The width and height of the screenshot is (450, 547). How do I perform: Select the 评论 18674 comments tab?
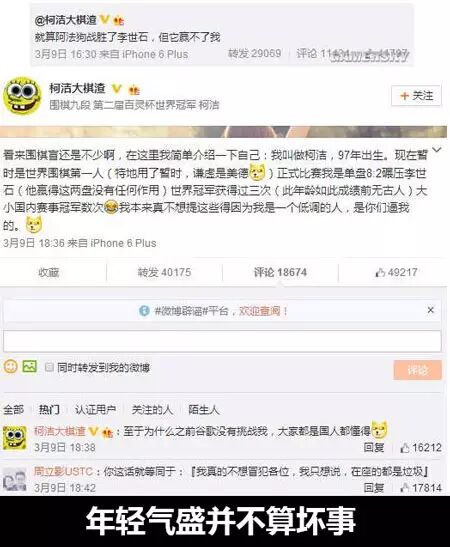tap(280, 272)
